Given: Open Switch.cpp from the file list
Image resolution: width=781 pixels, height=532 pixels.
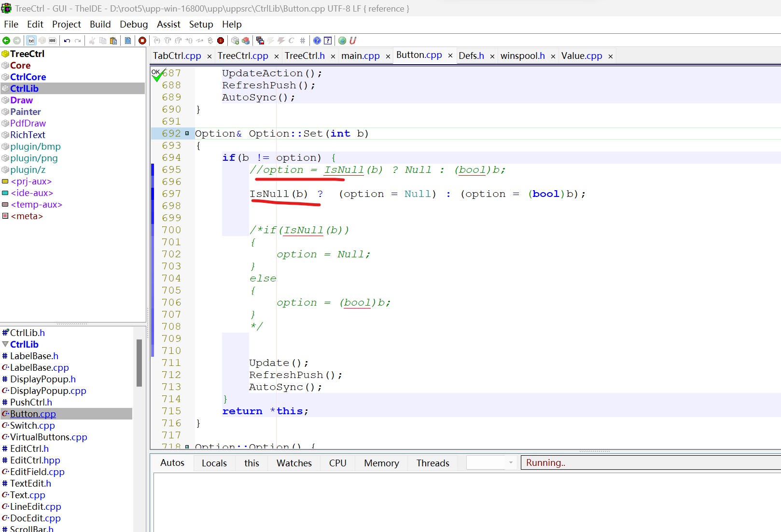Looking at the screenshot, I should 32,425.
